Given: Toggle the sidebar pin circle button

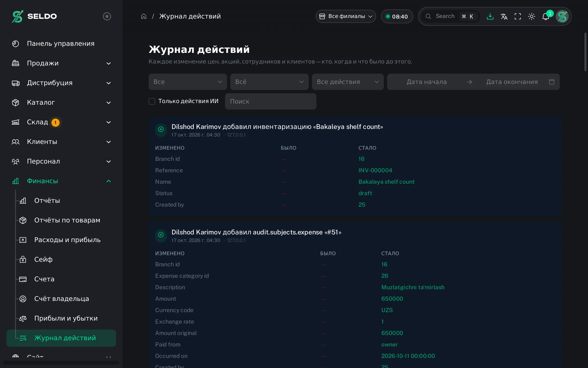Looking at the screenshot, I should pyautogui.click(x=107, y=16).
